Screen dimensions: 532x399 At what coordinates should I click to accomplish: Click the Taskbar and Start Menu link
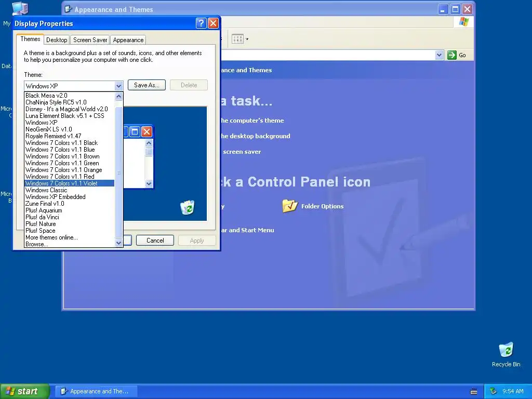(247, 230)
